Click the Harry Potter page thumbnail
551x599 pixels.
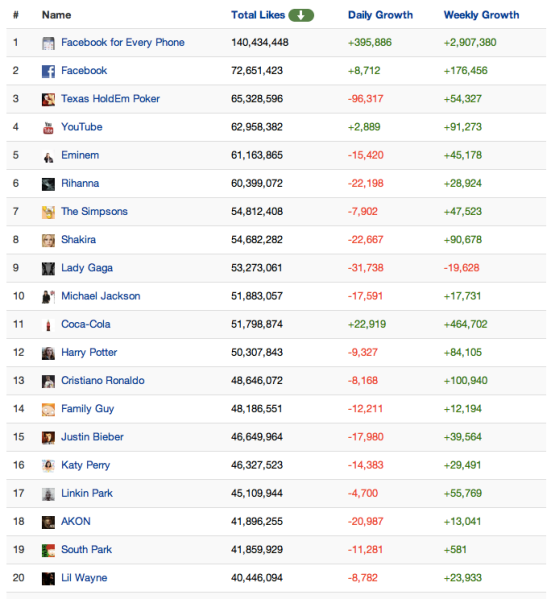coord(48,353)
